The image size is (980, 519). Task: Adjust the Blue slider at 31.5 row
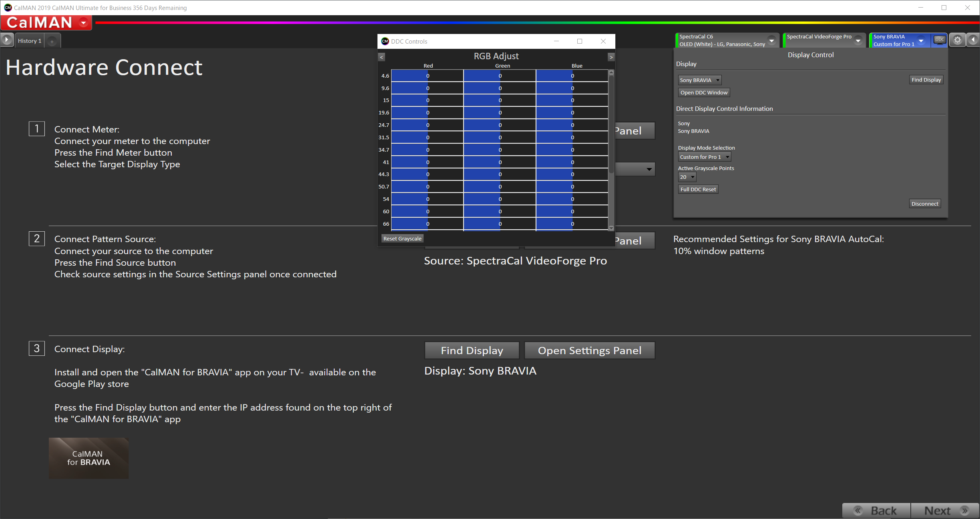(x=572, y=137)
